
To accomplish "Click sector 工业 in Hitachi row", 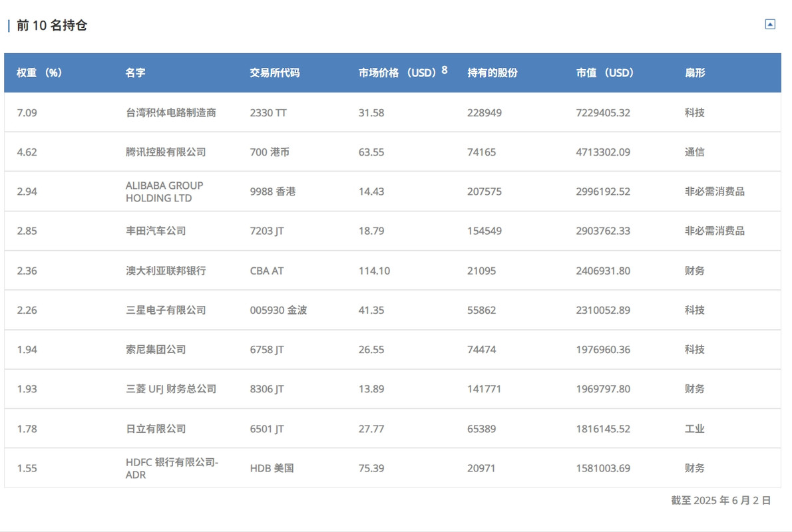I will [695, 428].
